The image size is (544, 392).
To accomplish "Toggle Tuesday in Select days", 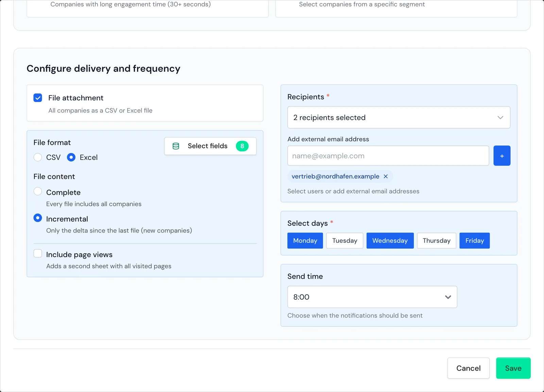I will click(x=345, y=241).
